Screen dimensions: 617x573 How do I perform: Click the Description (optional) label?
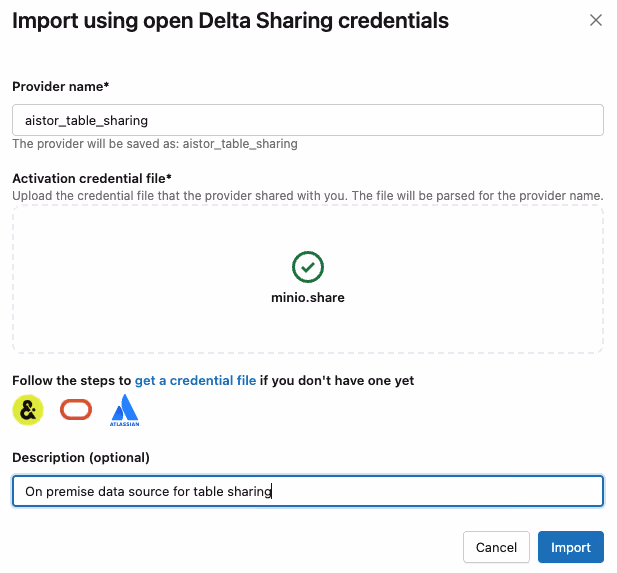(x=80, y=458)
